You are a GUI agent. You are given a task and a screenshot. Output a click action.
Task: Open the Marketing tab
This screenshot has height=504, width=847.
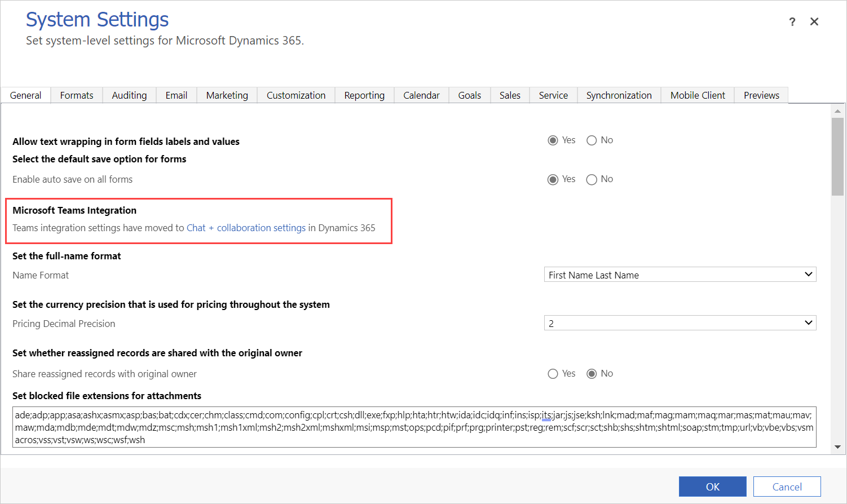point(227,95)
